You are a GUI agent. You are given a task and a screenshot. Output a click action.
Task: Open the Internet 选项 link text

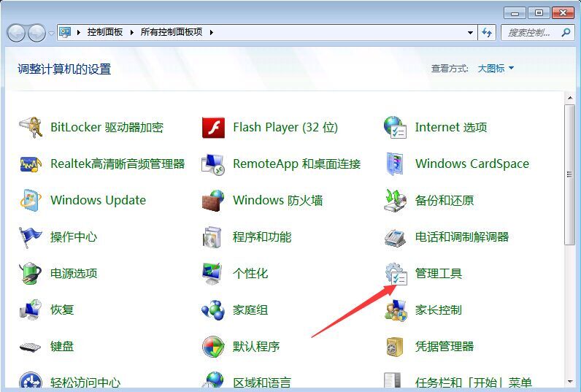click(x=450, y=128)
